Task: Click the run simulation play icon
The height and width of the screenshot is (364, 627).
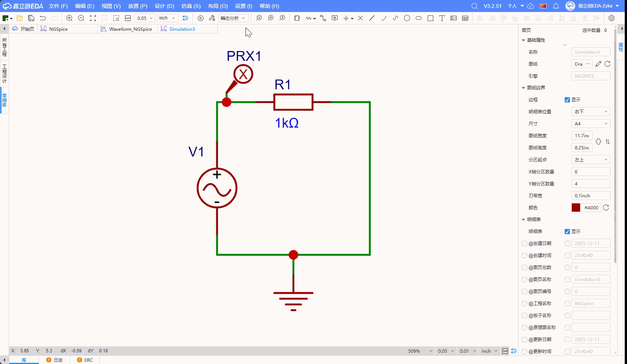Action: tap(200, 18)
